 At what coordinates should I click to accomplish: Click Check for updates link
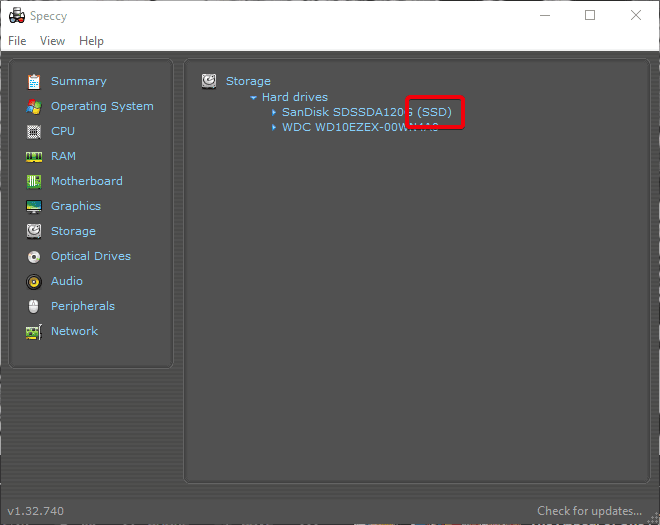tap(589, 511)
